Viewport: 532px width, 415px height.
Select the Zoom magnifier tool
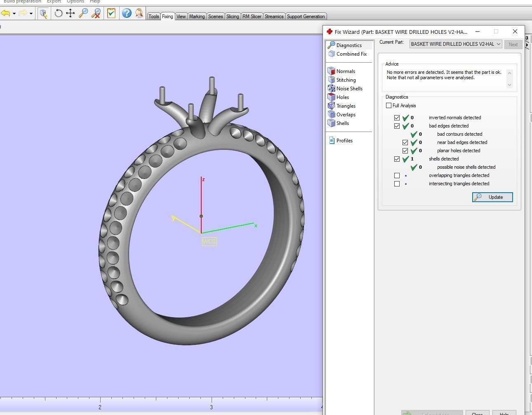tap(83, 13)
